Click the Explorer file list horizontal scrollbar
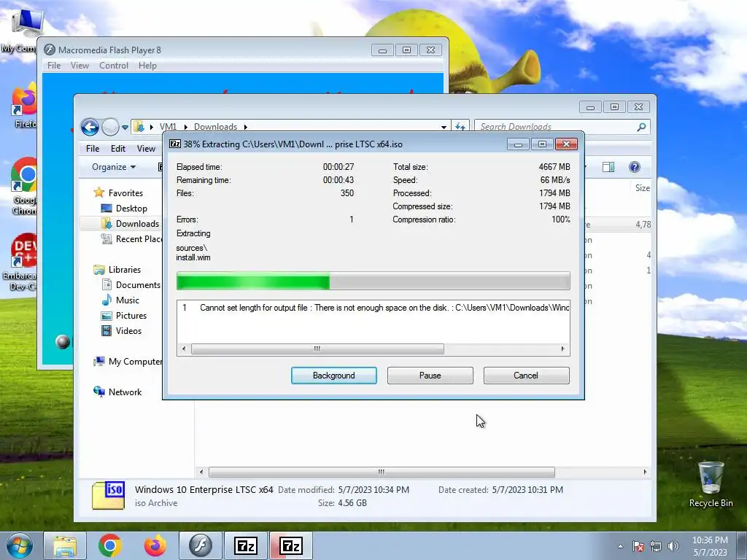 click(x=381, y=472)
